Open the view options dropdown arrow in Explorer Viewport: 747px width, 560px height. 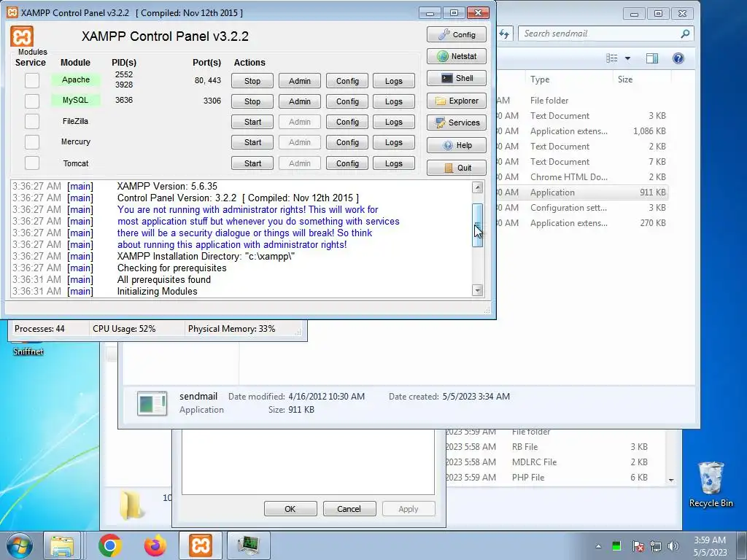(x=627, y=58)
